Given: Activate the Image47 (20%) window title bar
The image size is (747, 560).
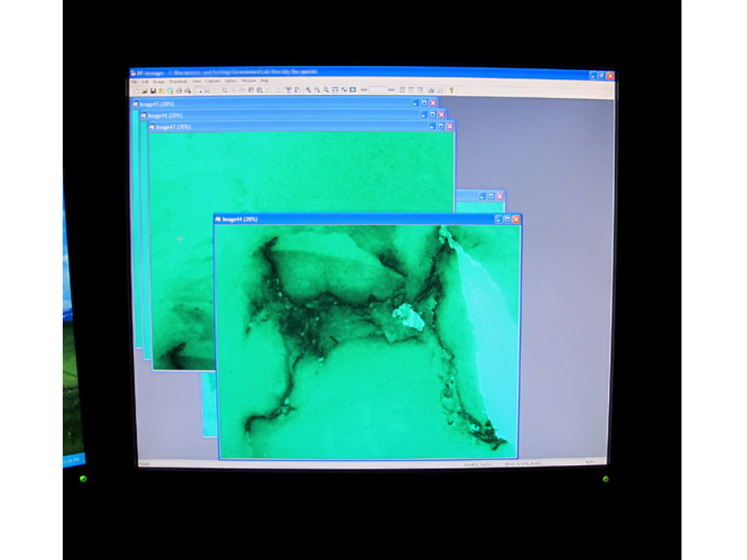Looking at the screenshot, I should click(301, 127).
